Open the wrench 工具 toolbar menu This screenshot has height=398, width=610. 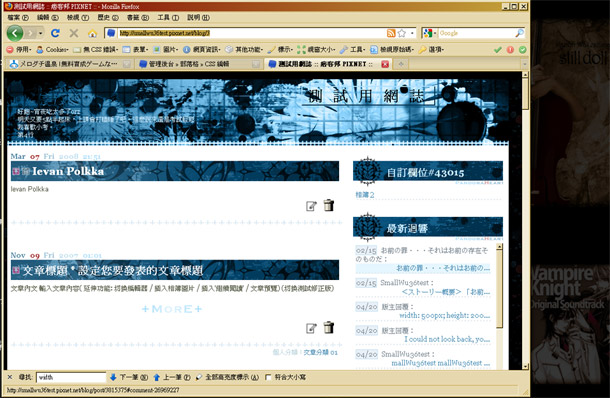pyautogui.click(x=352, y=49)
